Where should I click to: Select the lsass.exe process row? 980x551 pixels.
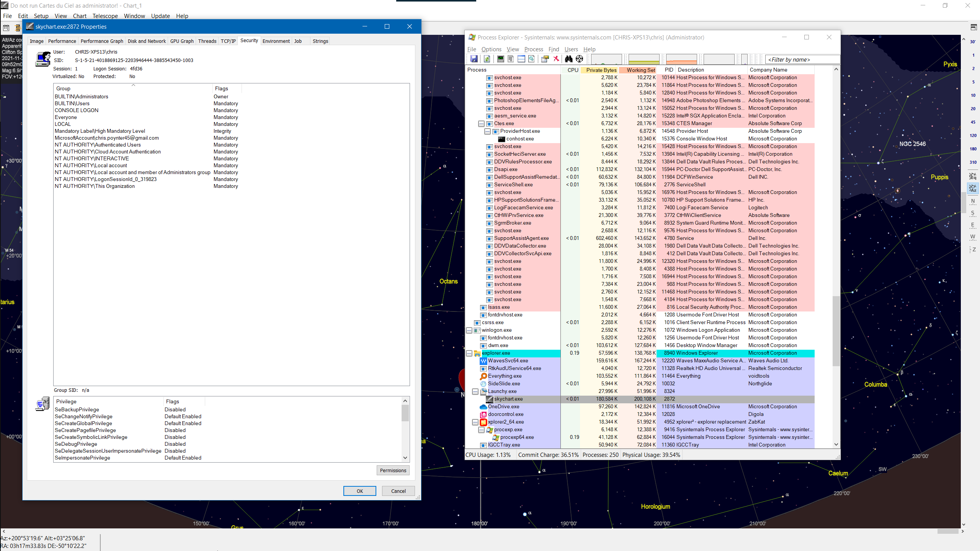[640, 307]
